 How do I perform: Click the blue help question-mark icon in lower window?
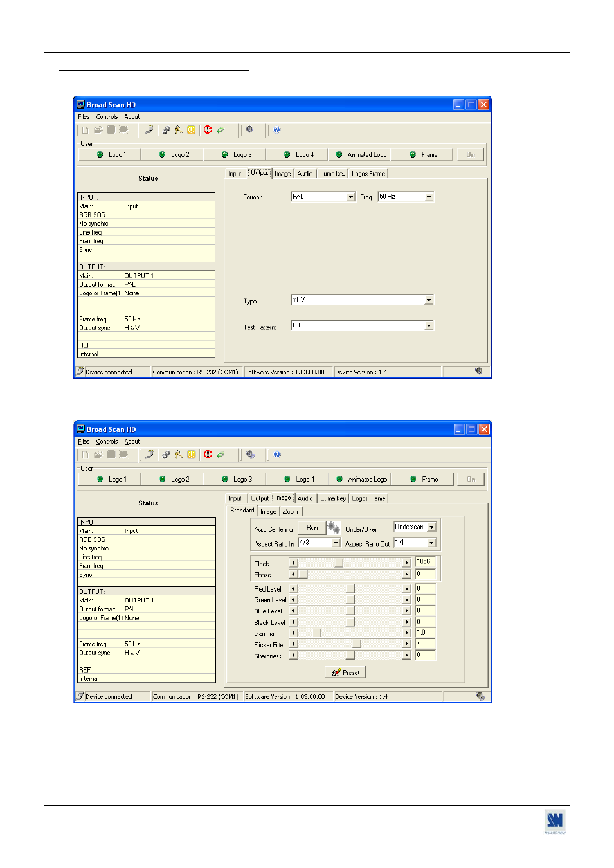277,455
